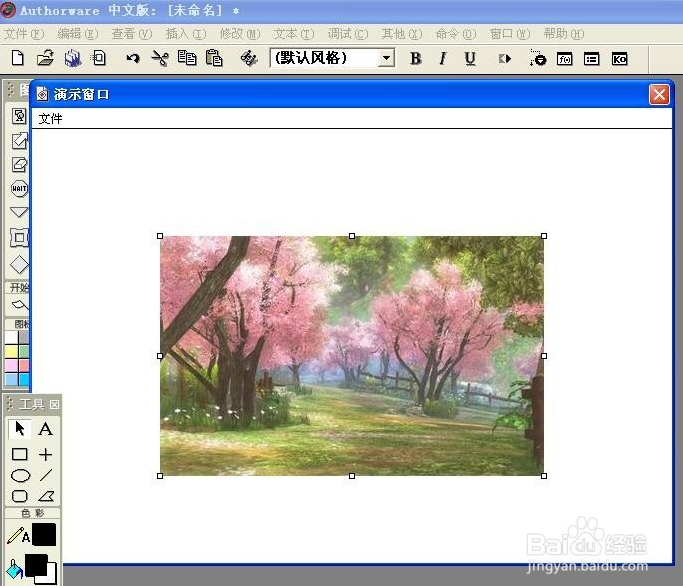Paste from the clipboard icon
Screen dimensions: 683x586
[214, 58]
